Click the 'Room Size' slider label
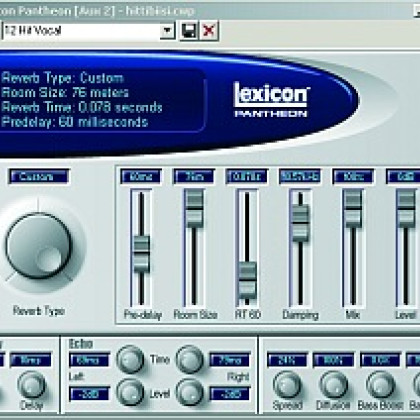The width and height of the screenshot is (420, 420). (196, 315)
